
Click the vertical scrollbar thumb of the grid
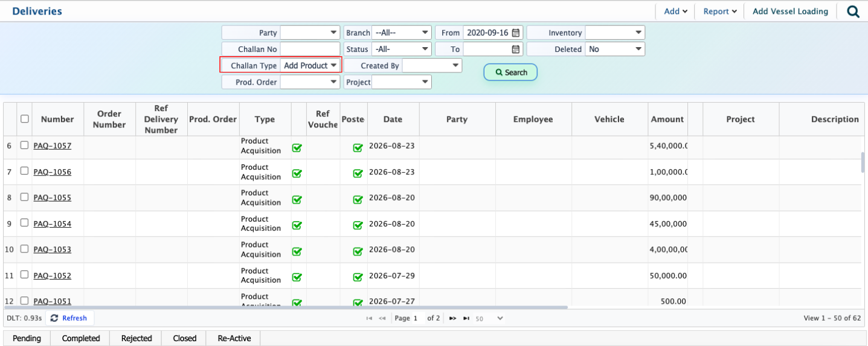coord(863,162)
